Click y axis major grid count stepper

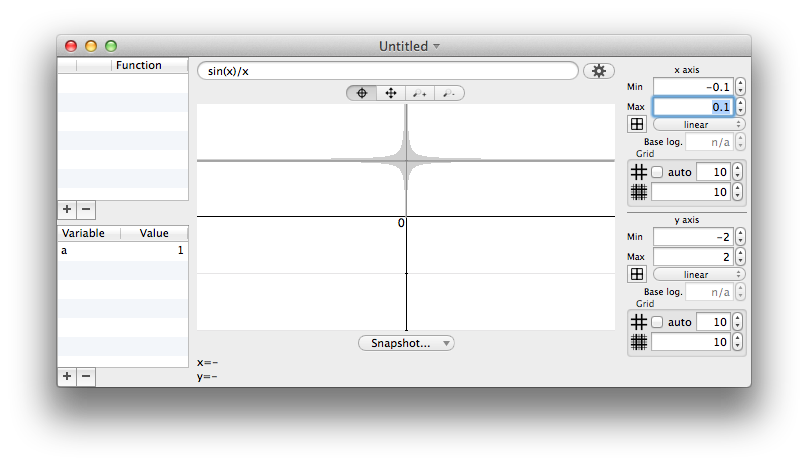(x=737, y=322)
